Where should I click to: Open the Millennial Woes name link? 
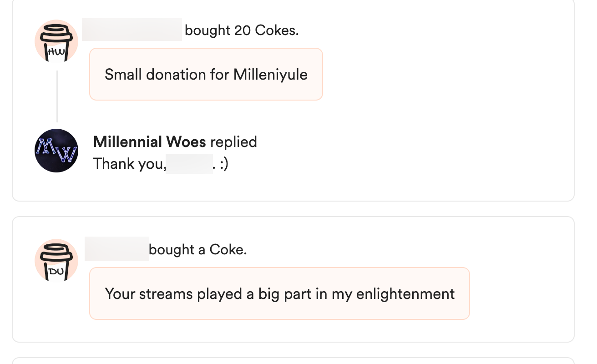[x=149, y=142]
